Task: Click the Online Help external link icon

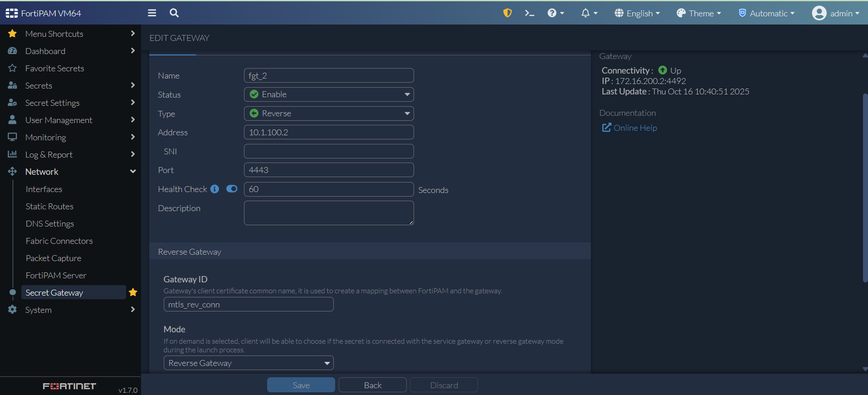Action: (606, 128)
